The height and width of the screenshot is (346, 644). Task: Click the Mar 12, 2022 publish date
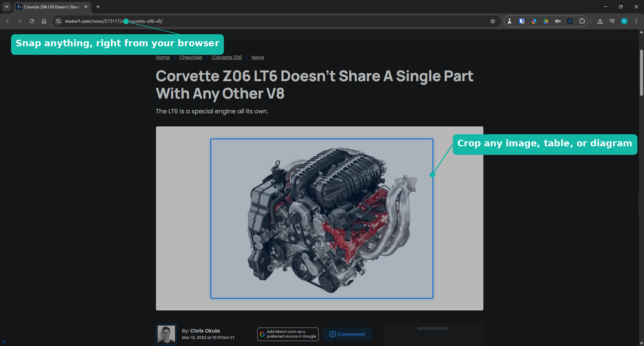click(208, 337)
